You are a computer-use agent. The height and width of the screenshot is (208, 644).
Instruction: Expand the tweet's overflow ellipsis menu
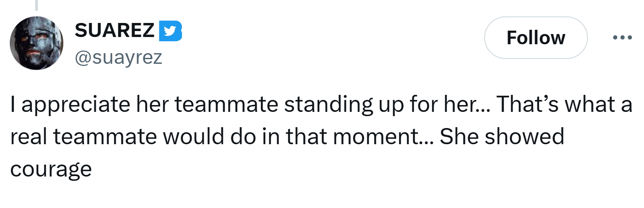623,37
